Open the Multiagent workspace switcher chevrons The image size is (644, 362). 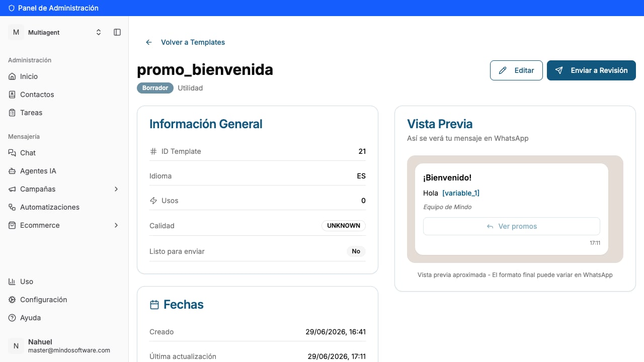99,32
